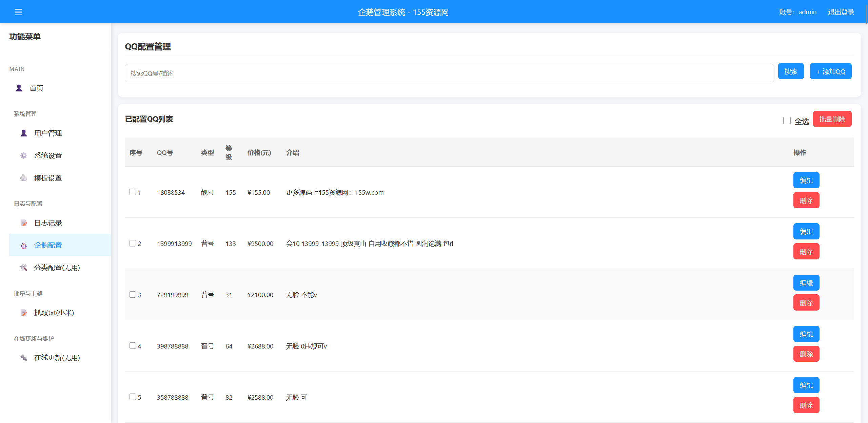Screen dimensions: 868x423
Task: Open the sidebar hamburger menu icon
Action: pos(18,12)
